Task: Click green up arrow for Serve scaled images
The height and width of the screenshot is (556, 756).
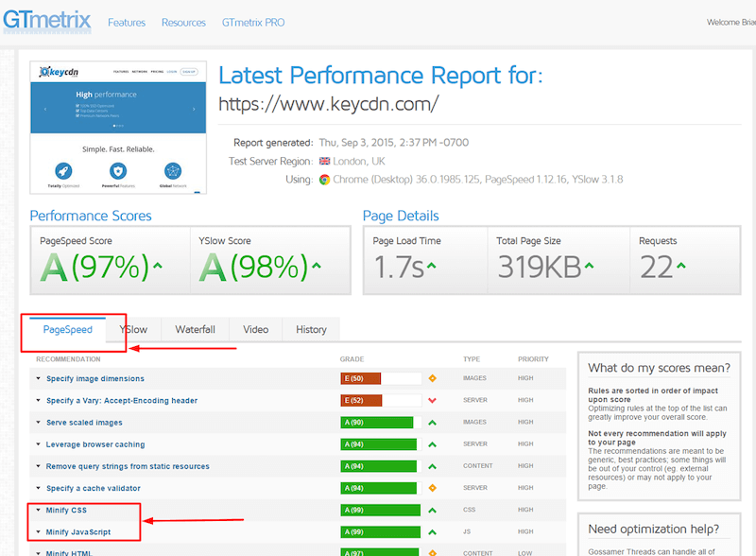Action: (x=433, y=423)
